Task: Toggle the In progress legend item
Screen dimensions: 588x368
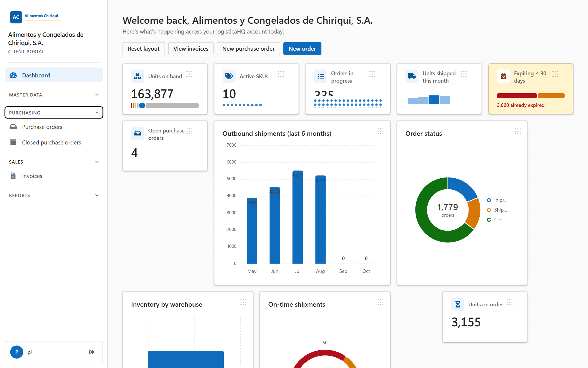Action: click(497, 200)
